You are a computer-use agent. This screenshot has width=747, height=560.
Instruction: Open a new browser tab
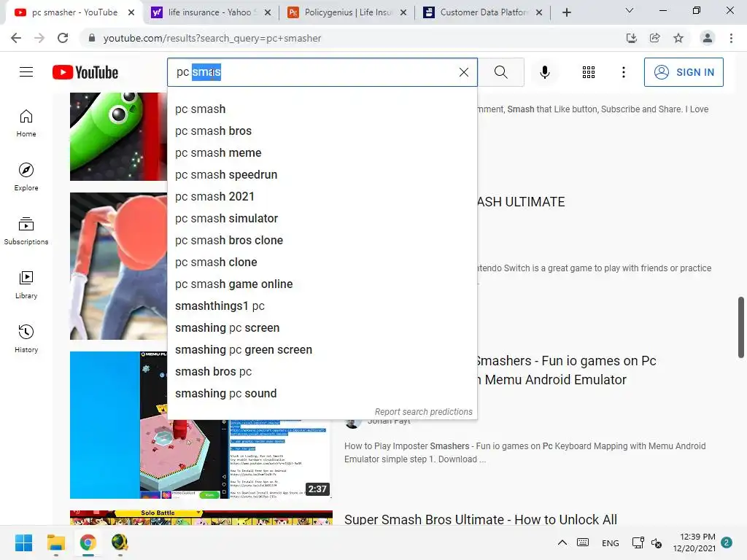[x=566, y=12]
